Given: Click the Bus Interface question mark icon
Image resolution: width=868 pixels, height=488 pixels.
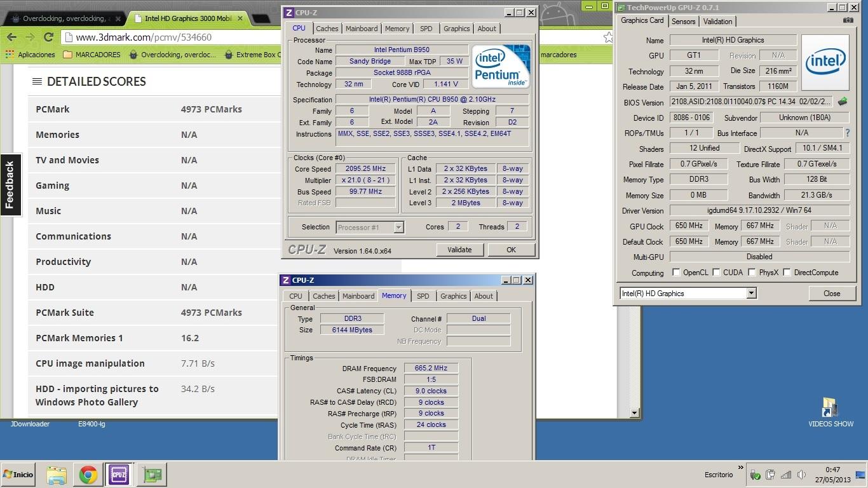Looking at the screenshot, I should 847,133.
